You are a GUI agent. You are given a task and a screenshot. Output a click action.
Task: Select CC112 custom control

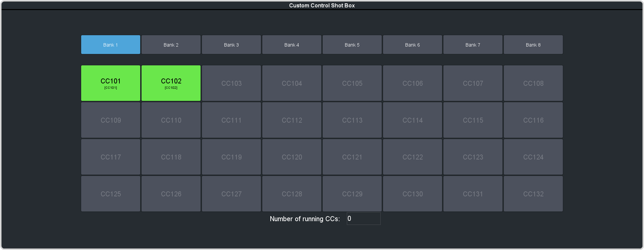[292, 120]
